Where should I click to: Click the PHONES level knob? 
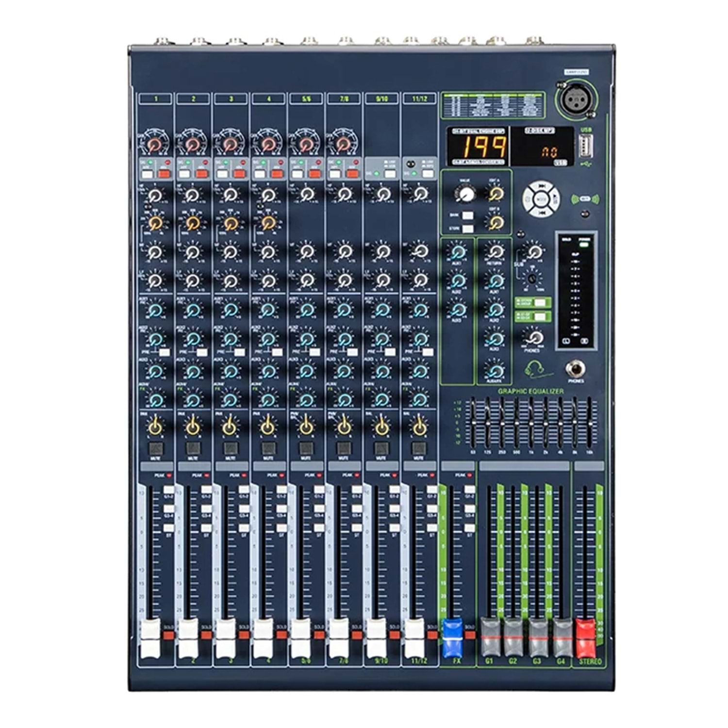point(534,337)
